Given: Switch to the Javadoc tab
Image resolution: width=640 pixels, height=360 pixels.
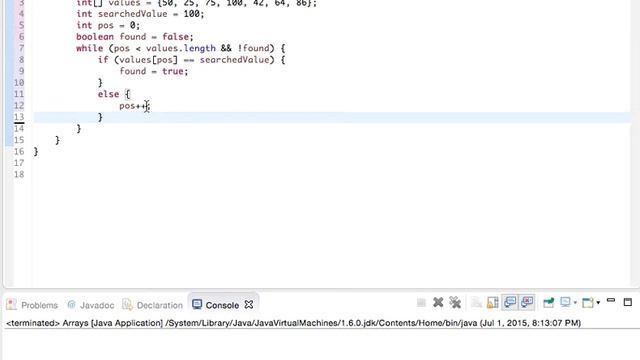Looking at the screenshot, I should coord(97,305).
